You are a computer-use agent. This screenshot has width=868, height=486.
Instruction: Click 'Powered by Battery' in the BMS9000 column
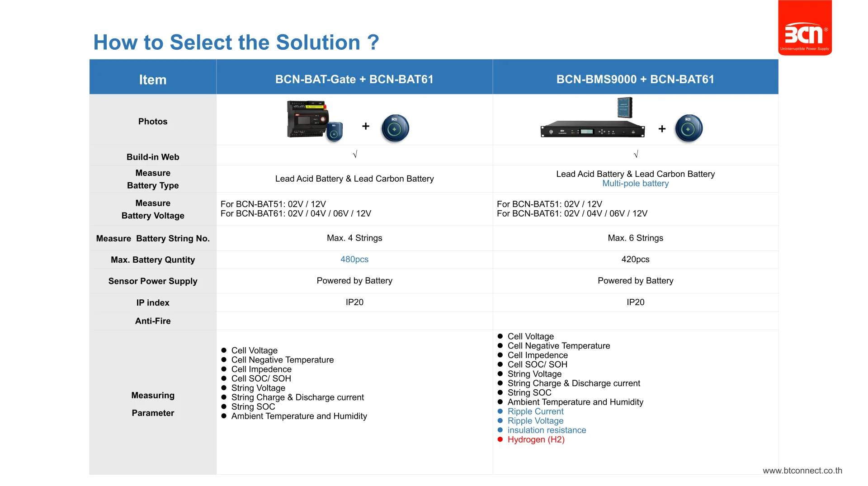pyautogui.click(x=635, y=281)
